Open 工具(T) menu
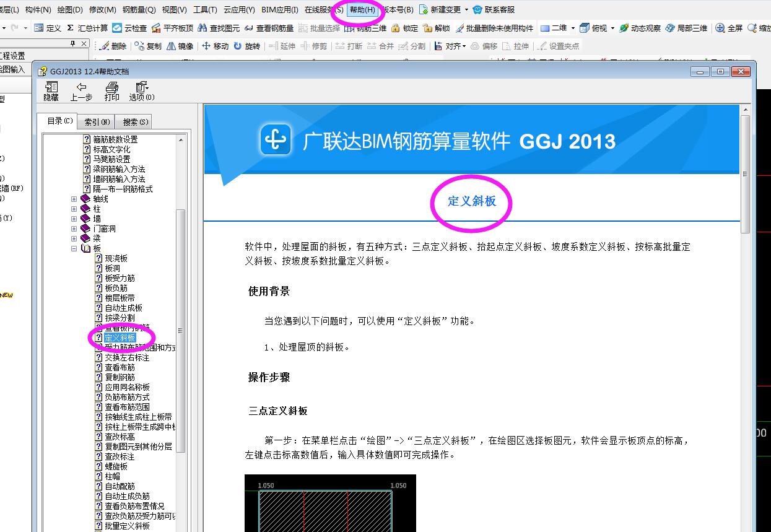771x532 pixels. coord(205,10)
